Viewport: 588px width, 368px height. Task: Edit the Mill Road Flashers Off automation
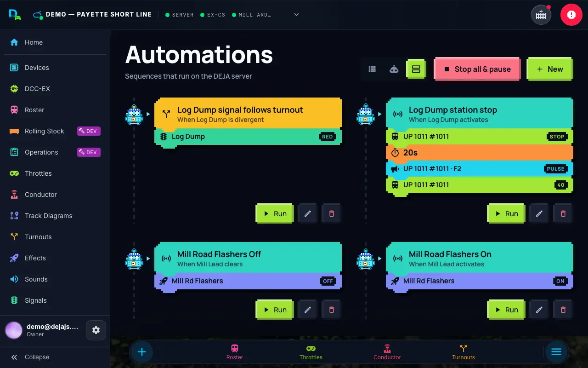pos(308,310)
